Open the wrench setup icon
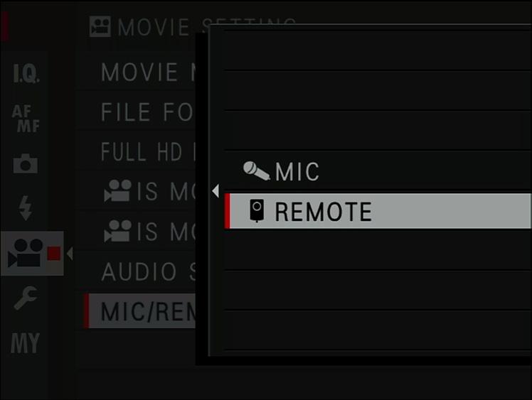The image size is (532, 400). (26, 298)
